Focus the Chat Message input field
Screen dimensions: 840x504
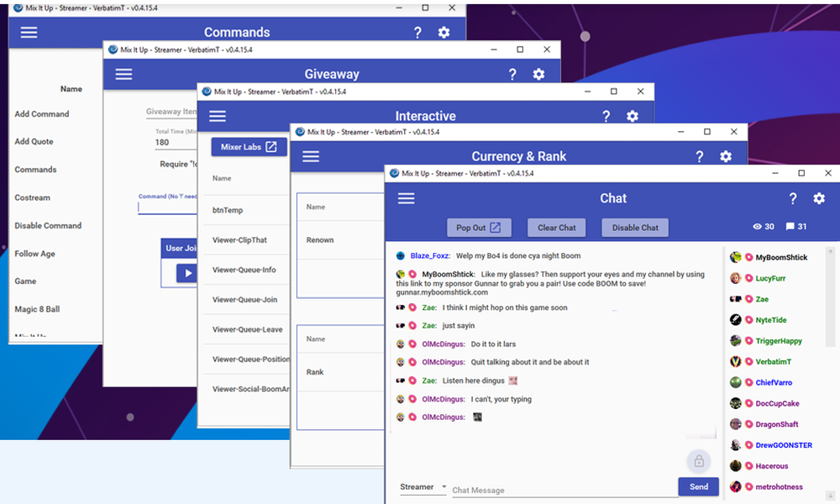tap(564, 490)
